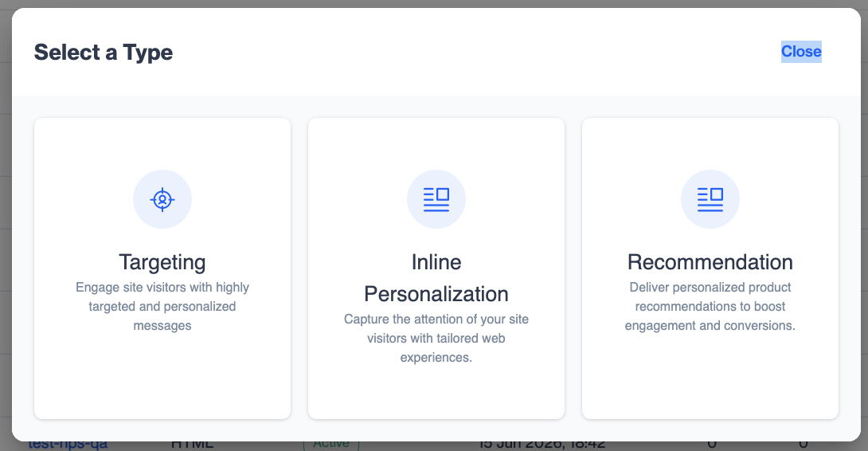Open the test-rips-qa link behind dialog
The height and width of the screenshot is (451, 868).
pos(68,445)
